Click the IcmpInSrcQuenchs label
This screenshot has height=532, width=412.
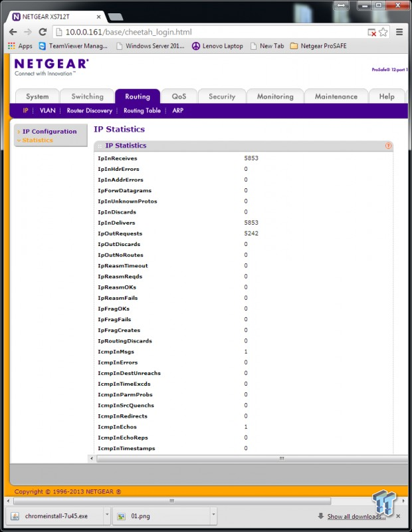pyautogui.click(x=126, y=406)
